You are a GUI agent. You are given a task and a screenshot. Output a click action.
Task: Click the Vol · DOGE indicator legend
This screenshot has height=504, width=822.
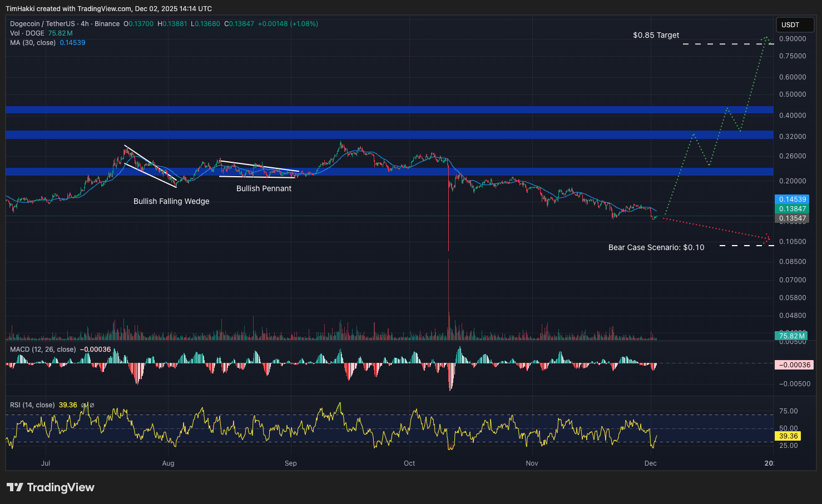(27, 33)
